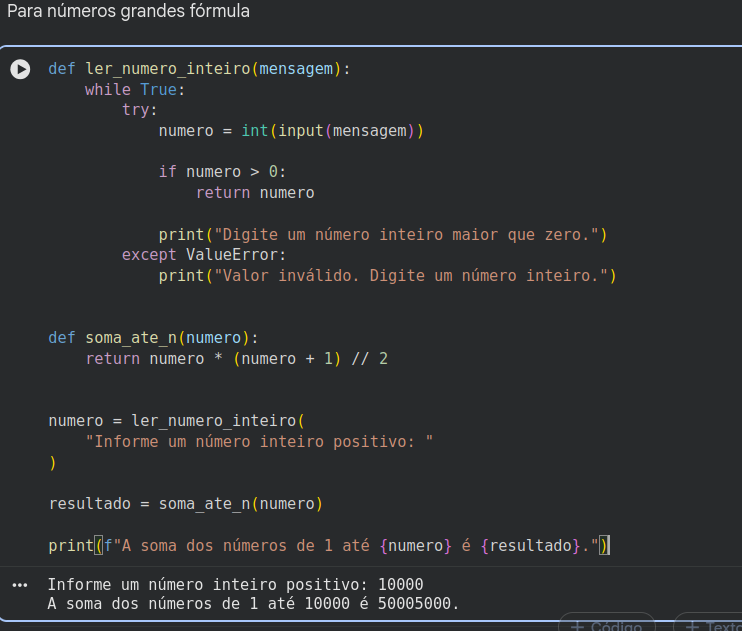Click the 'numero = ler_numero_inteiro(' line
This screenshot has width=742, height=631.
(x=177, y=421)
